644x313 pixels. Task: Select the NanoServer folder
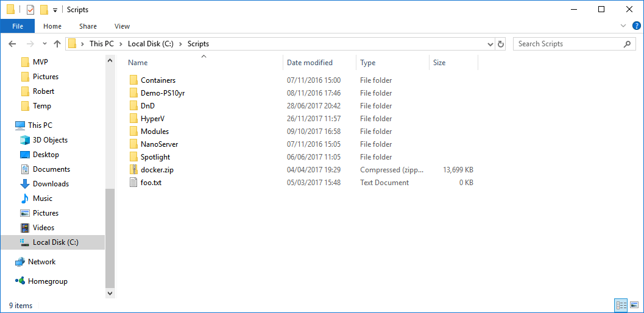[159, 144]
